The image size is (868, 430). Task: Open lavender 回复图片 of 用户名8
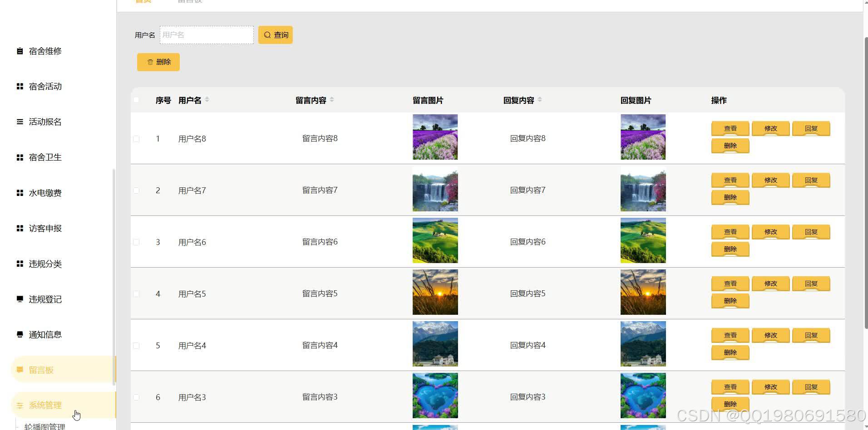coord(643,137)
